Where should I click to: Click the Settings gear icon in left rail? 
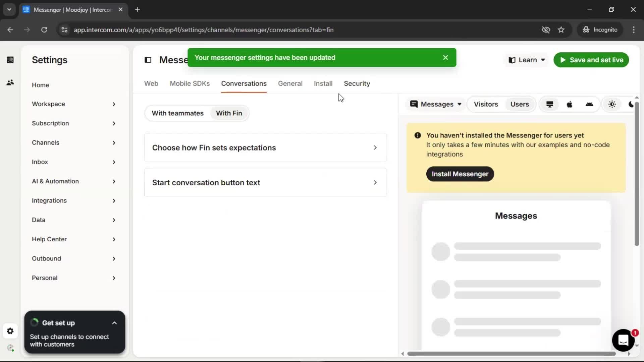click(x=10, y=331)
